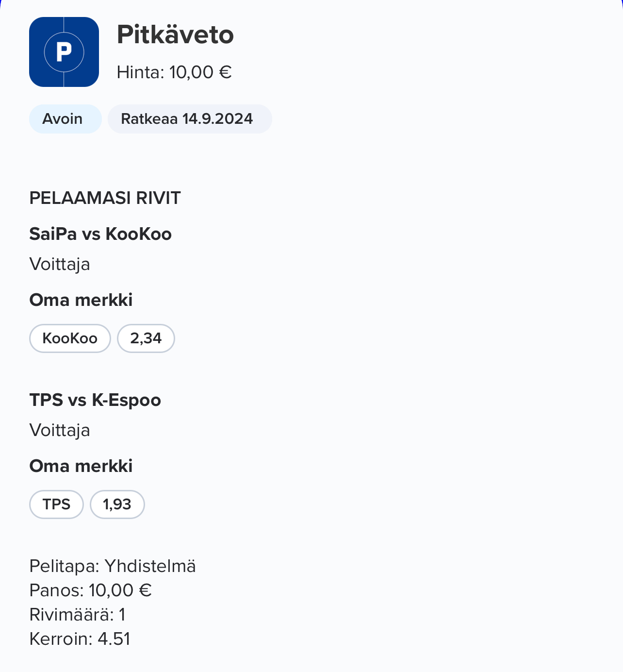The height and width of the screenshot is (672, 623).
Task: Tap the 1,93 odds chip
Action: pyautogui.click(x=117, y=504)
